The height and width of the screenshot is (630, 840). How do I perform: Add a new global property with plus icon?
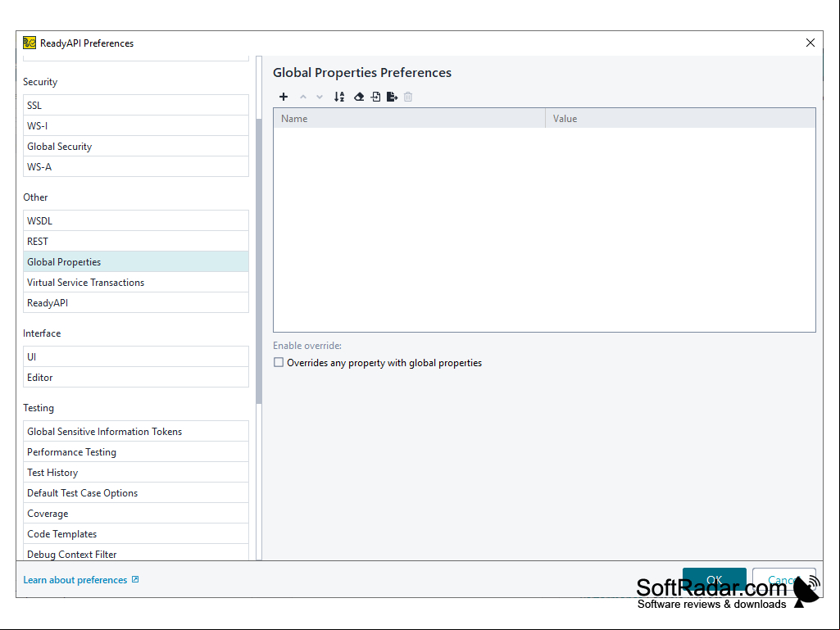[284, 97]
